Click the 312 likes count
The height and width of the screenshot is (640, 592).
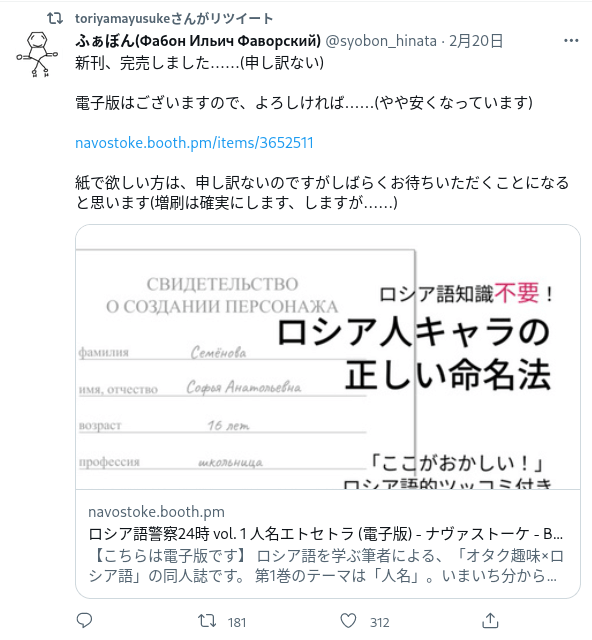pyautogui.click(x=380, y=622)
